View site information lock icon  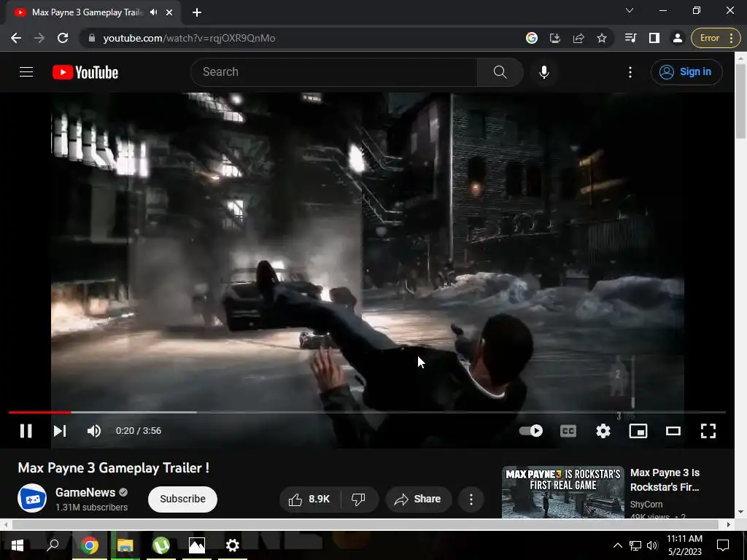[x=92, y=38]
